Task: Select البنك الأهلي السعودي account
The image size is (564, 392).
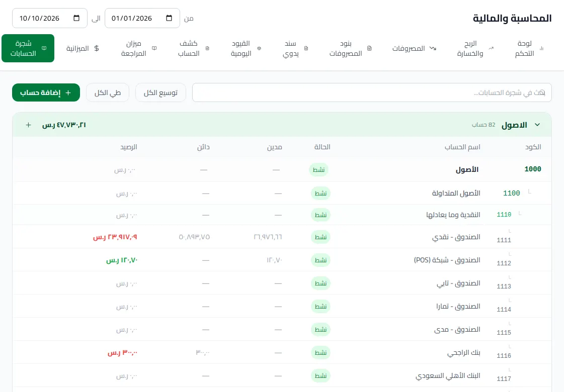Action: click(448, 376)
